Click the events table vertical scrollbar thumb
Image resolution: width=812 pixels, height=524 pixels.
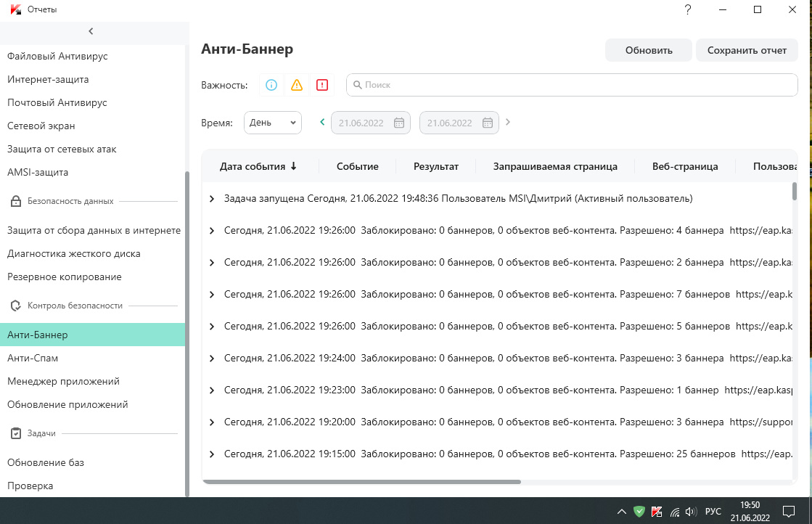coord(795,191)
